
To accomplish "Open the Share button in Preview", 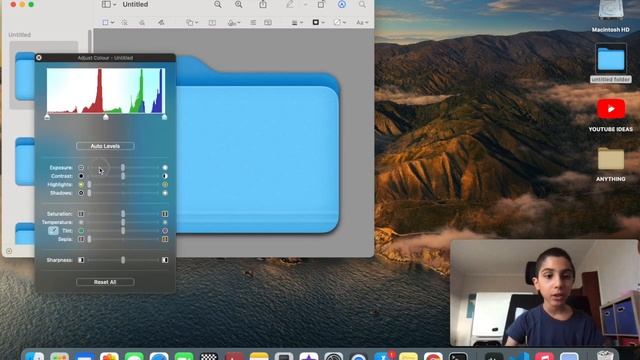I will [x=263, y=4].
